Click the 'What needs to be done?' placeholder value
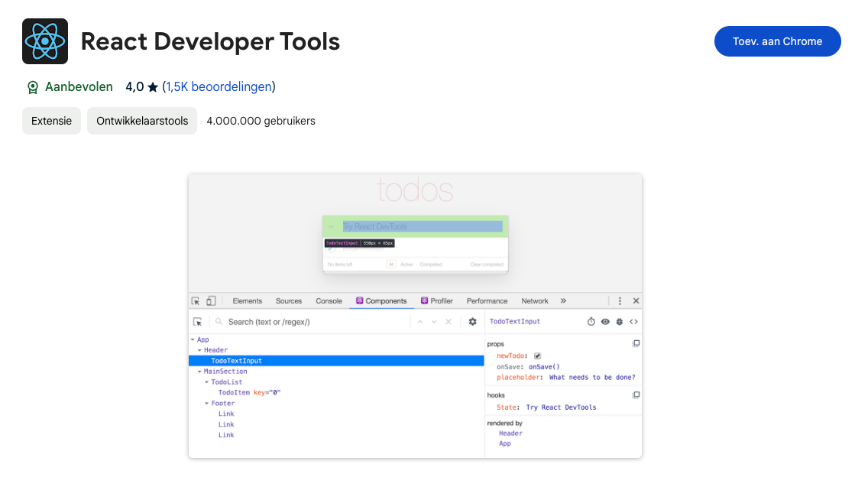The width and height of the screenshot is (868, 500). click(x=591, y=378)
